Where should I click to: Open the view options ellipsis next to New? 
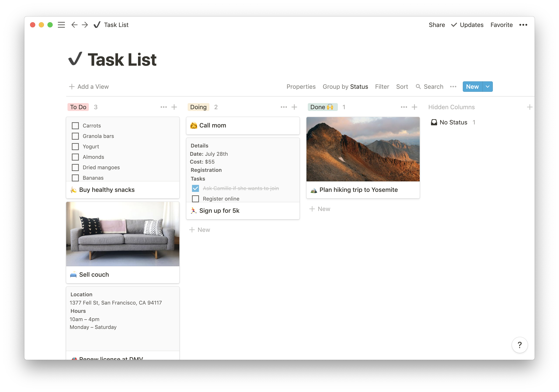(x=453, y=87)
